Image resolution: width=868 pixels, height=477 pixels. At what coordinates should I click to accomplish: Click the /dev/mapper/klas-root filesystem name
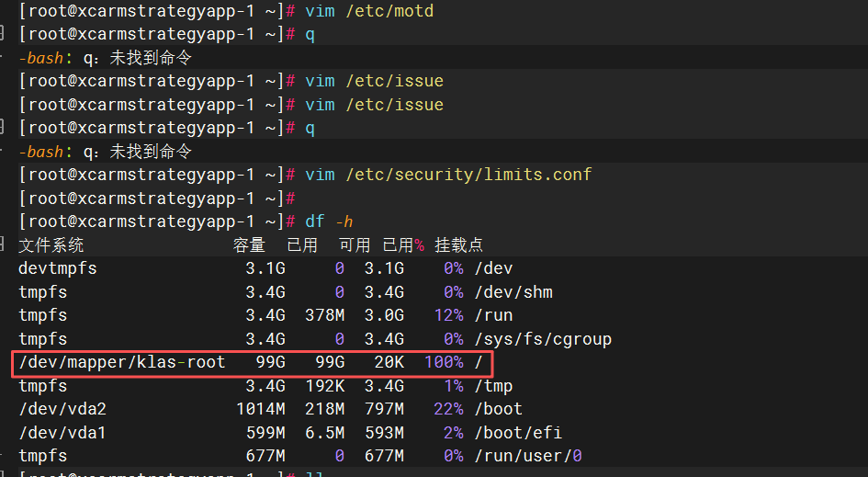[121, 362]
